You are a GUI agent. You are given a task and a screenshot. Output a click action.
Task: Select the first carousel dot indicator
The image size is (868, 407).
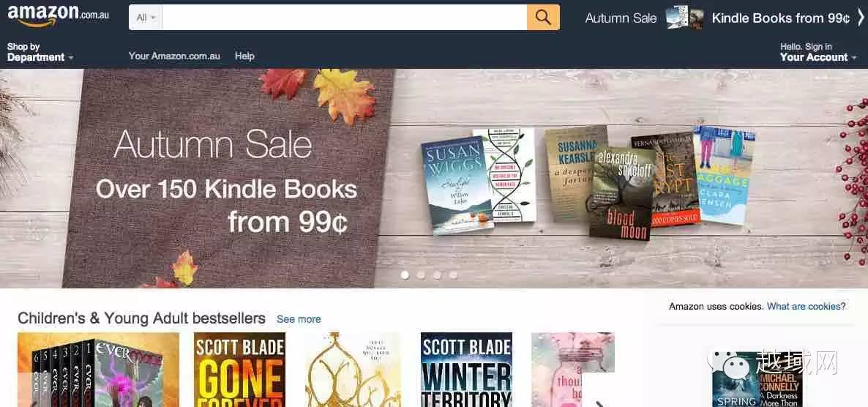click(405, 275)
